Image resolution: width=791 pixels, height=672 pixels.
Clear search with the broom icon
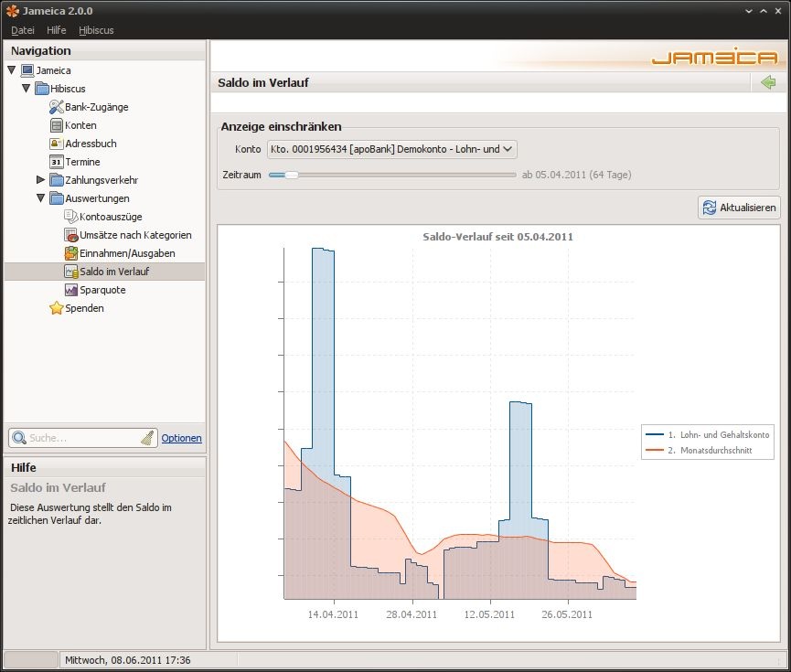(x=147, y=438)
